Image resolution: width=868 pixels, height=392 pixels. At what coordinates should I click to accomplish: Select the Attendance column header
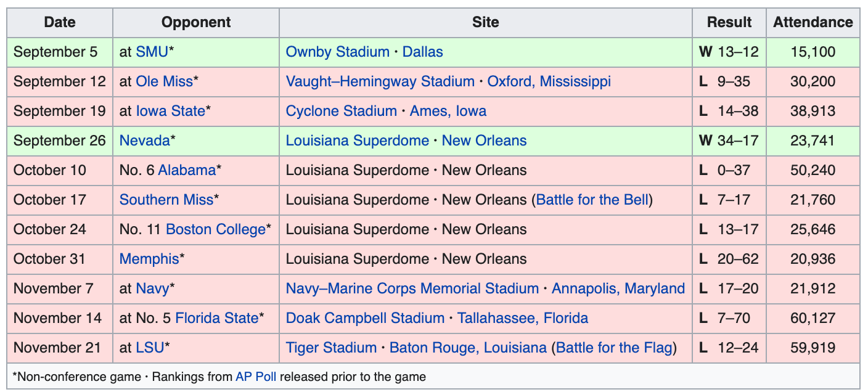(813, 22)
